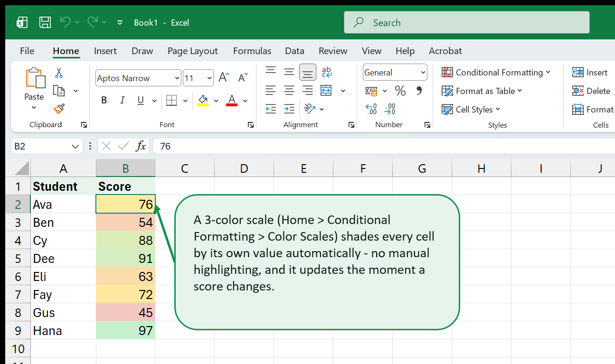Decrease font size with smaller A
615x364 pixels.
pos(243,78)
